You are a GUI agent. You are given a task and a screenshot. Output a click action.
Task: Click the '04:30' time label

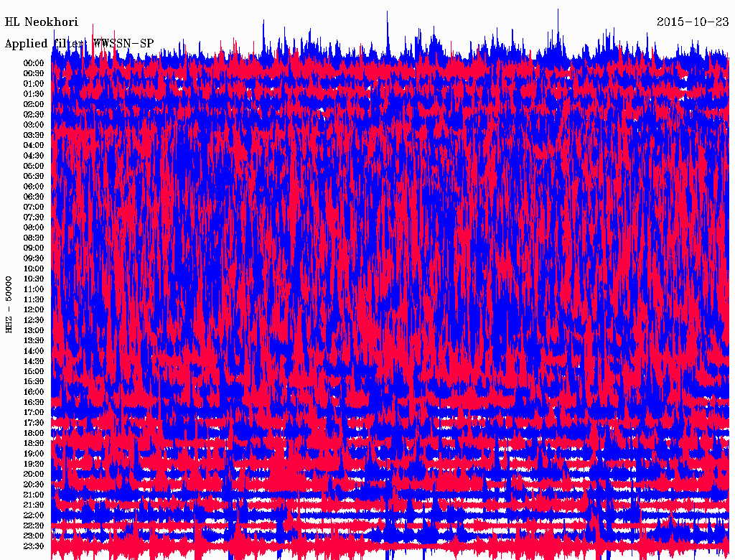[x=34, y=156]
